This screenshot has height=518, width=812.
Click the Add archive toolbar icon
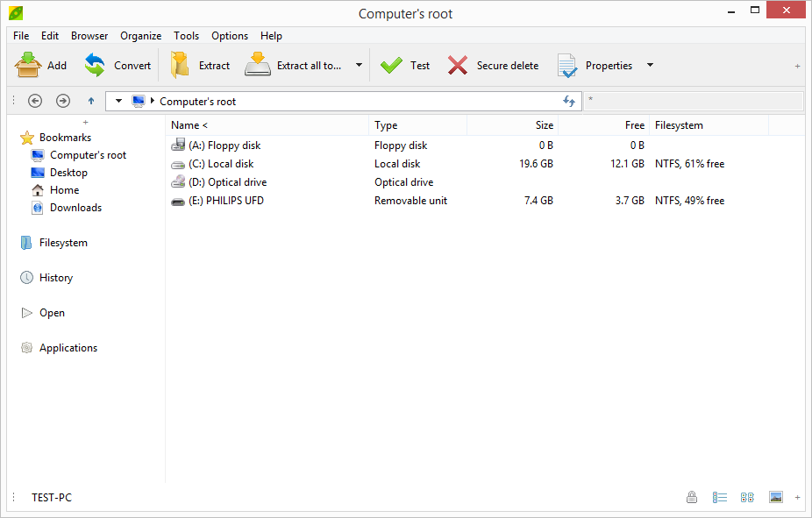29,66
